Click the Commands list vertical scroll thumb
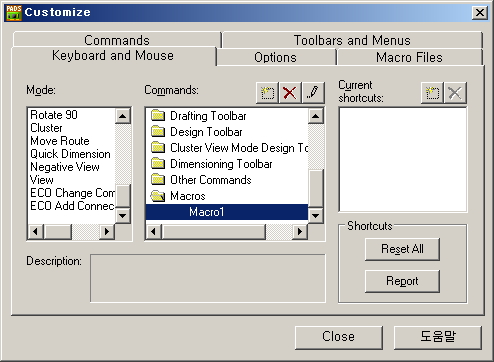Screen dimensions: 494x362 (x=315, y=189)
